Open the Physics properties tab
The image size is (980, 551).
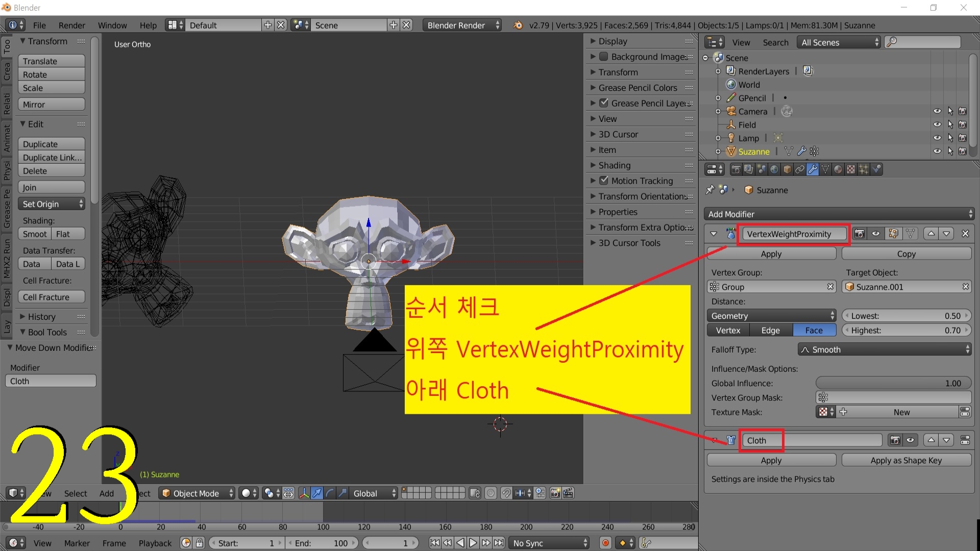(876, 169)
